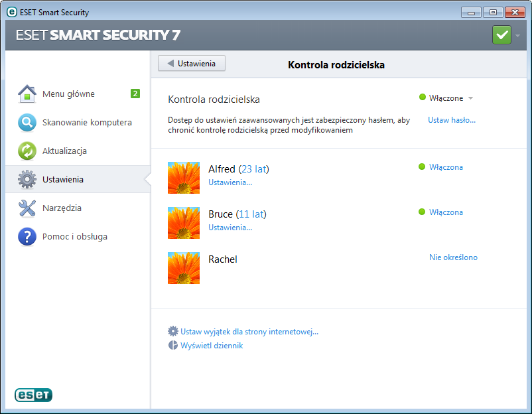
Task: Select Rachel's flower avatar
Action: [184, 268]
